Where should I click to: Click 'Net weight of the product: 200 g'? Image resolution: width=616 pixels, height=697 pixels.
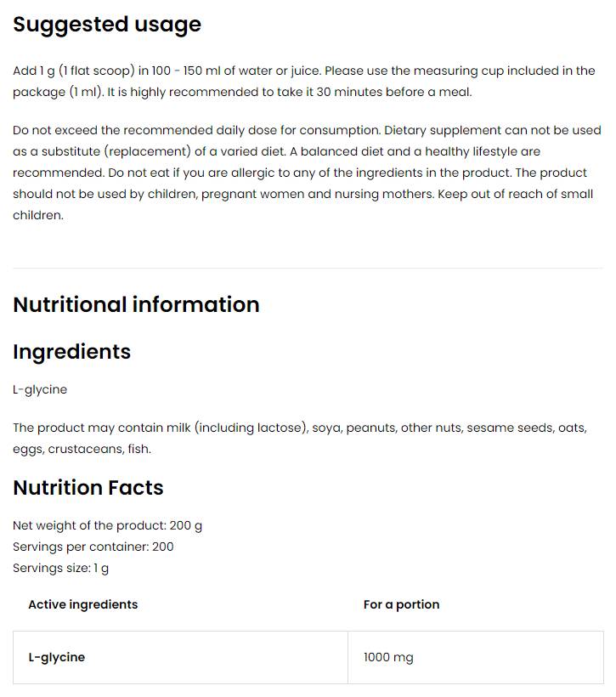[107, 525]
